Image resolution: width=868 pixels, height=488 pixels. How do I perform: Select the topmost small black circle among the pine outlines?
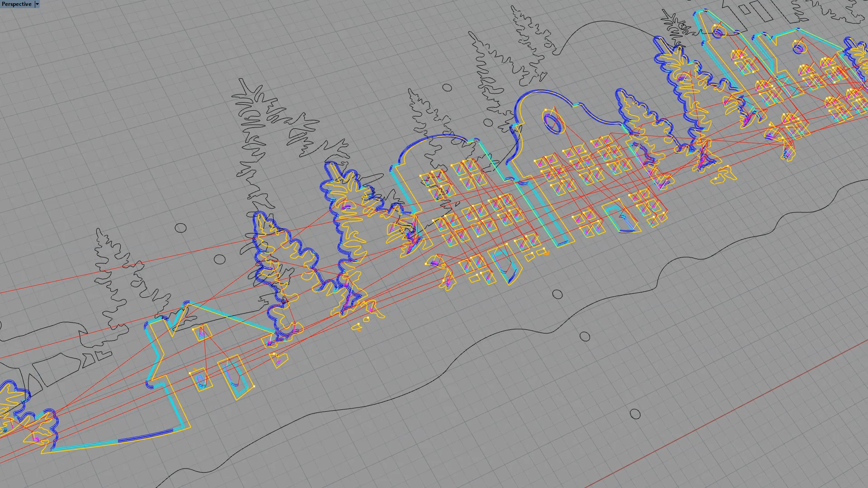tap(447, 88)
